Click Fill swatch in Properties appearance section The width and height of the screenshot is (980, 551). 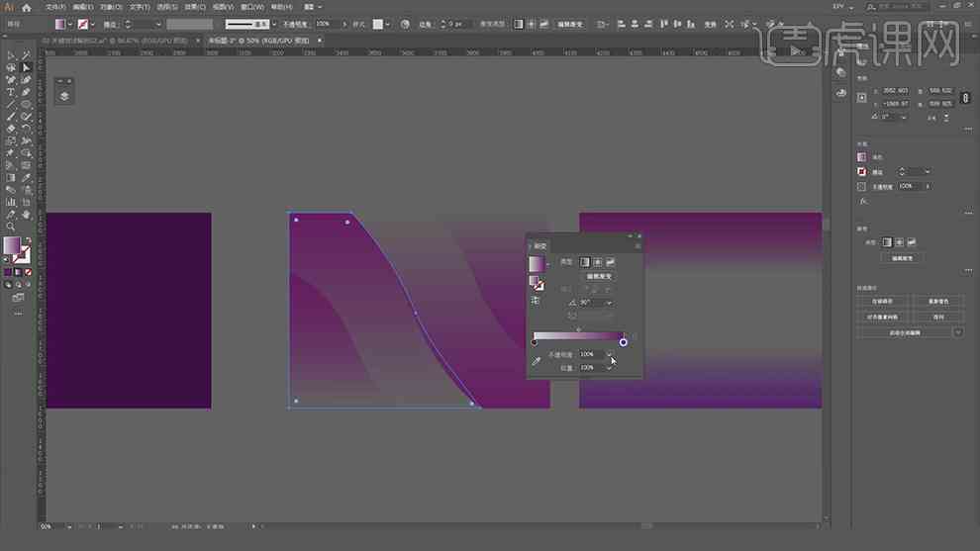coord(862,157)
